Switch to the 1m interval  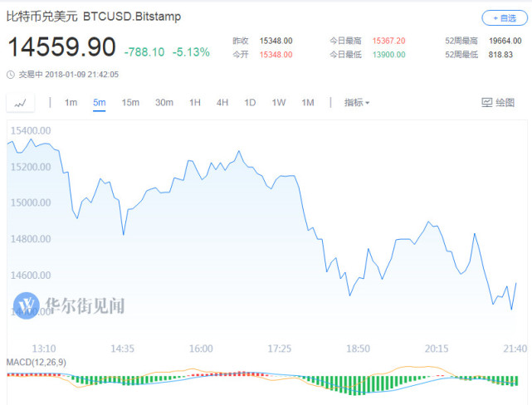[71, 102]
